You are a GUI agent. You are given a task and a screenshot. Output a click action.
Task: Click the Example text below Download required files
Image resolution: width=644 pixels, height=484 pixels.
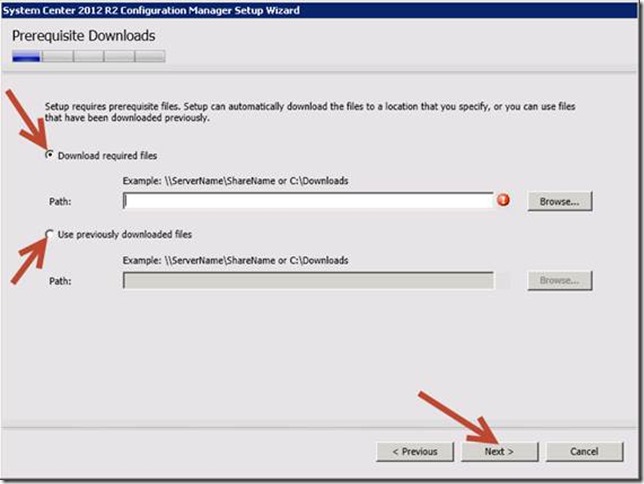click(x=235, y=179)
